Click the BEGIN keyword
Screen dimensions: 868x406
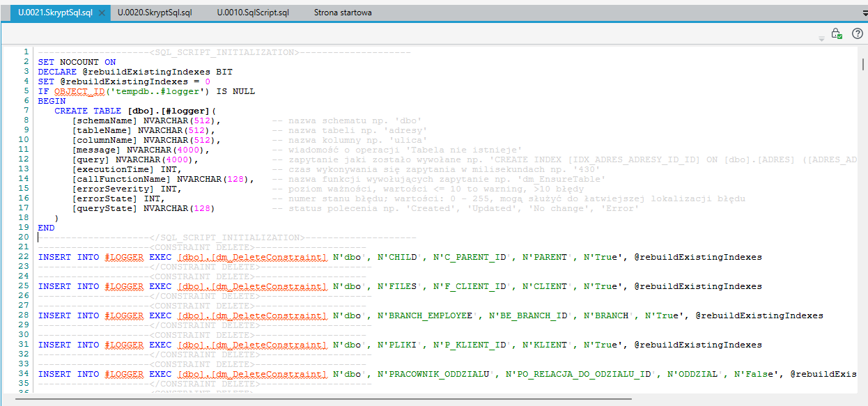coord(52,101)
